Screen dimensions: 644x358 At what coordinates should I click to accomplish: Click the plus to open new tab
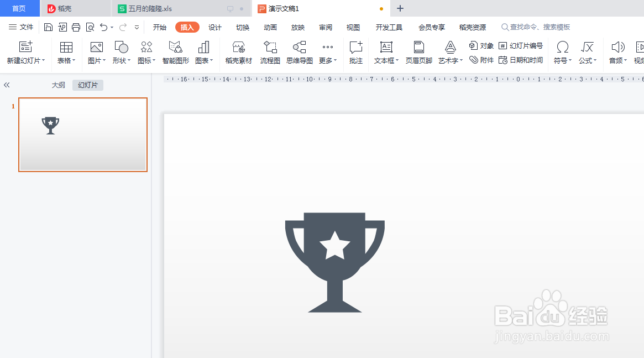pyautogui.click(x=400, y=8)
